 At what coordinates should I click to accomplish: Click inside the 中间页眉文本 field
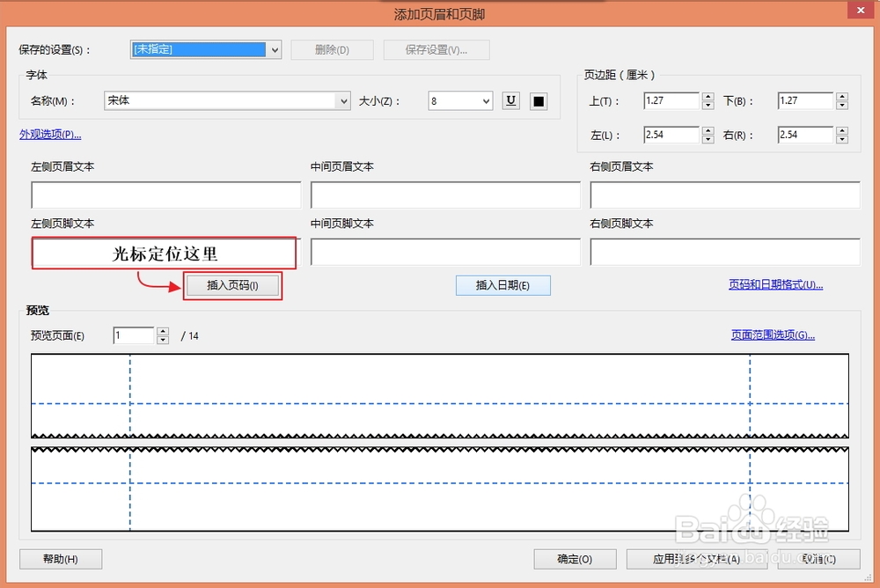[x=444, y=195]
